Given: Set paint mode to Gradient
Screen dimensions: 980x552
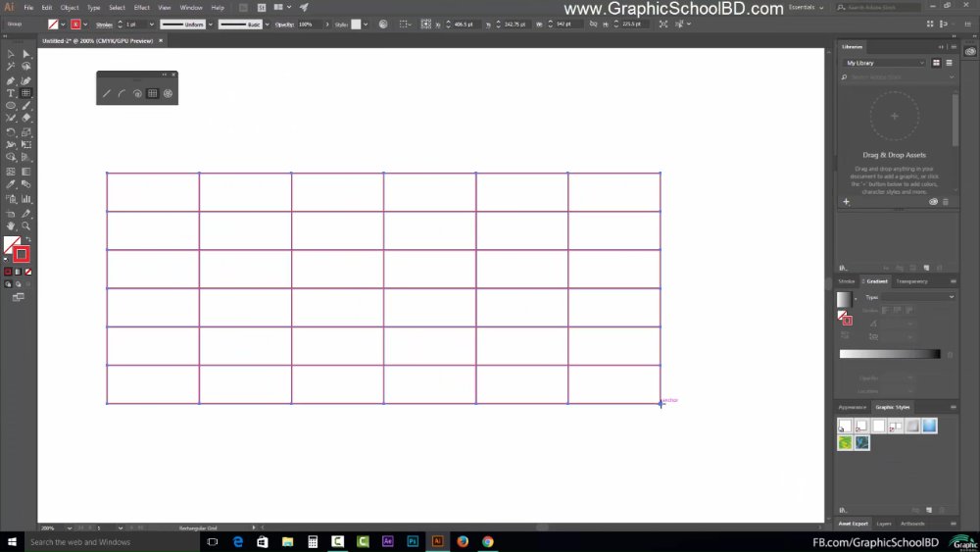Looking at the screenshot, I should 18,272.
